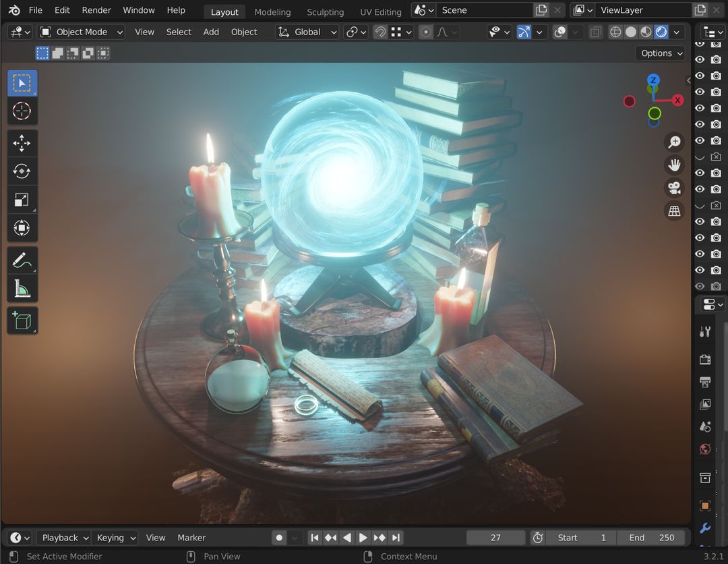Select the Cursor tool in toolbar

pyautogui.click(x=22, y=111)
